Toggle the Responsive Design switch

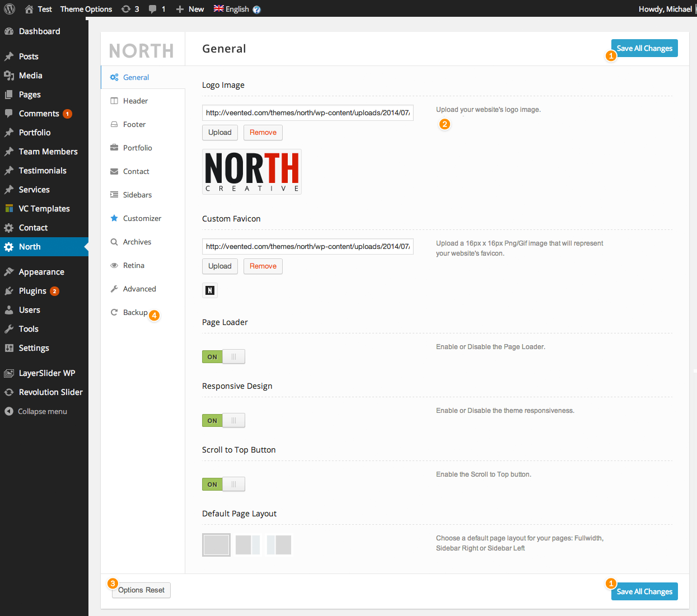(x=223, y=420)
